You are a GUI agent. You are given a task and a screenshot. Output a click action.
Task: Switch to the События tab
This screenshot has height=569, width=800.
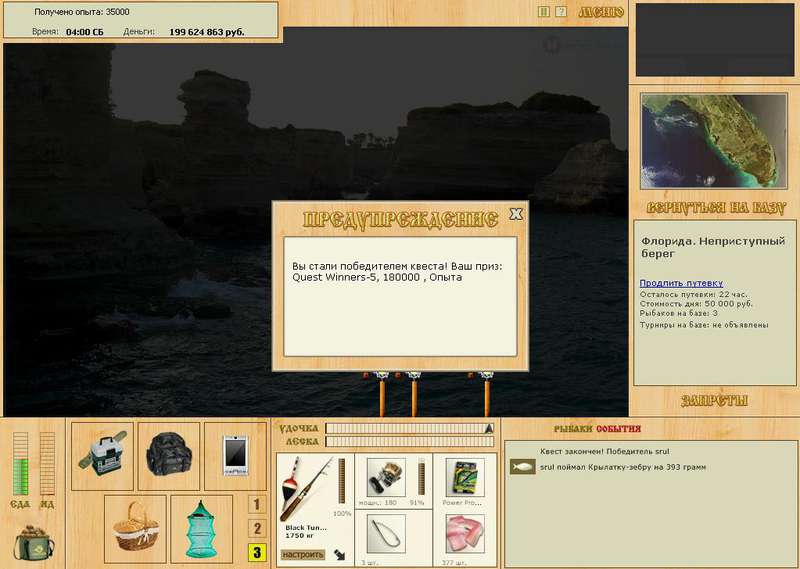[618, 429]
